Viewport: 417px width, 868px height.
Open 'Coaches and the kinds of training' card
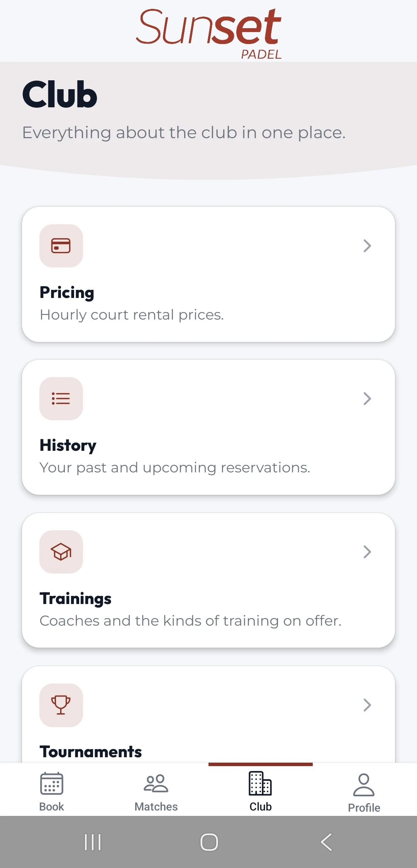coord(208,580)
